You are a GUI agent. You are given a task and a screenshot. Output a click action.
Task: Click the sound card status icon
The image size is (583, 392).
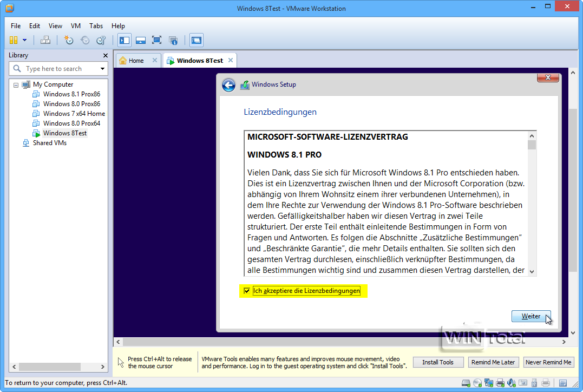[x=512, y=383]
